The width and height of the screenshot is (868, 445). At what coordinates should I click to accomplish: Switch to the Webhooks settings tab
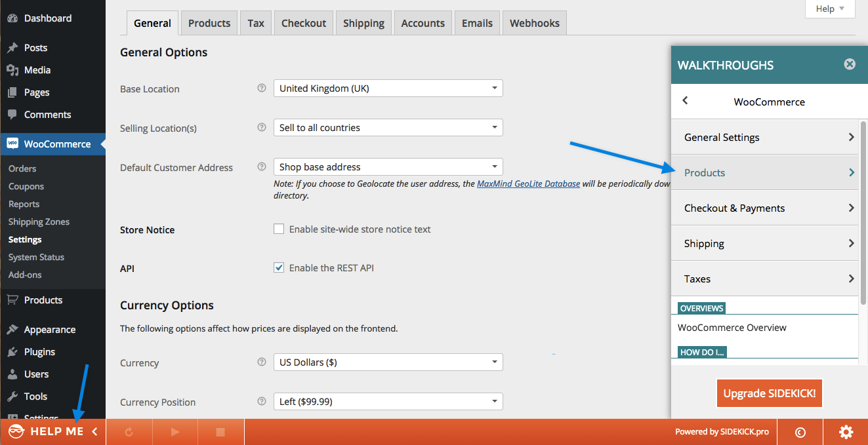[x=535, y=23]
